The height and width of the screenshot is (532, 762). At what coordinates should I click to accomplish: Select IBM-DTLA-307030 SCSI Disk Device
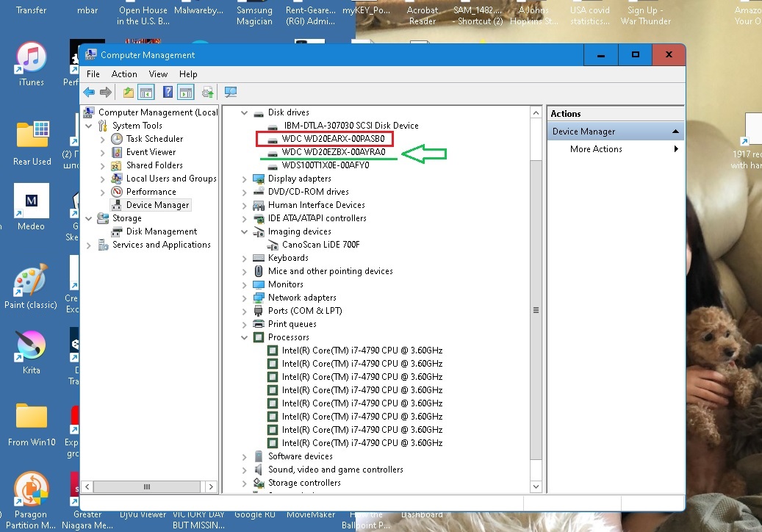click(x=351, y=126)
